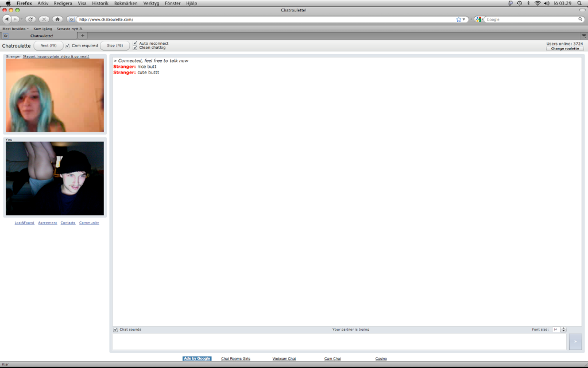Open the Cam Chat ad link
This screenshot has width=588, height=368.
point(332,359)
